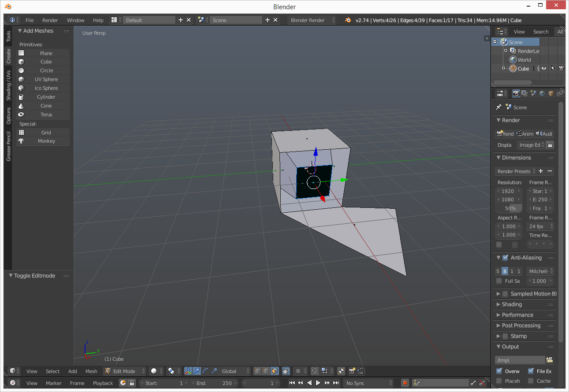The width and height of the screenshot is (569, 392).
Task: Click the Render Animation button
Action: coord(524,133)
